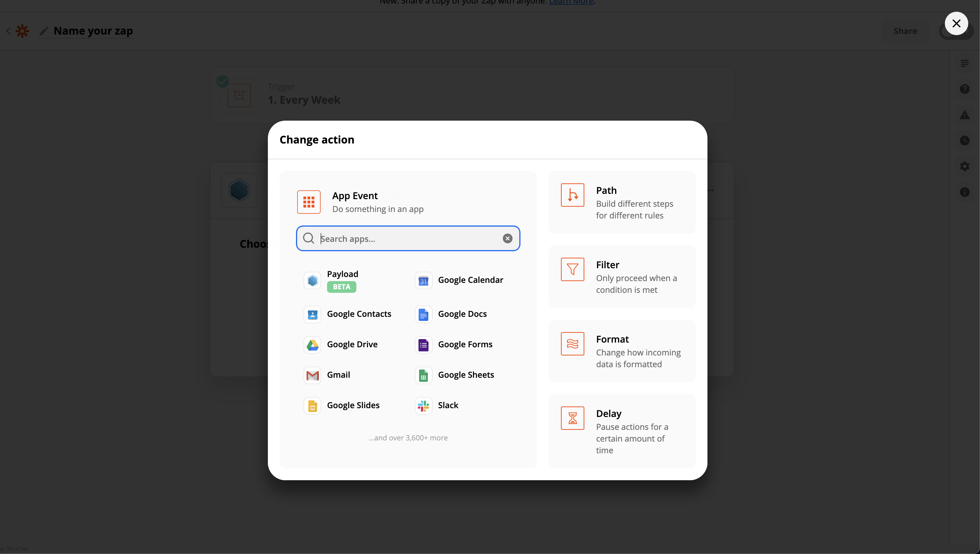Choose the Google Sheets icon
Viewport: 980px width, 554px height.
pos(423,376)
